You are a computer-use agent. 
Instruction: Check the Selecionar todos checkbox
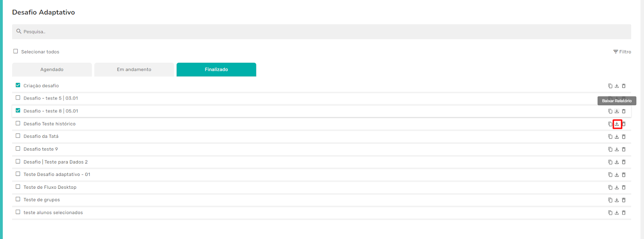point(16,51)
